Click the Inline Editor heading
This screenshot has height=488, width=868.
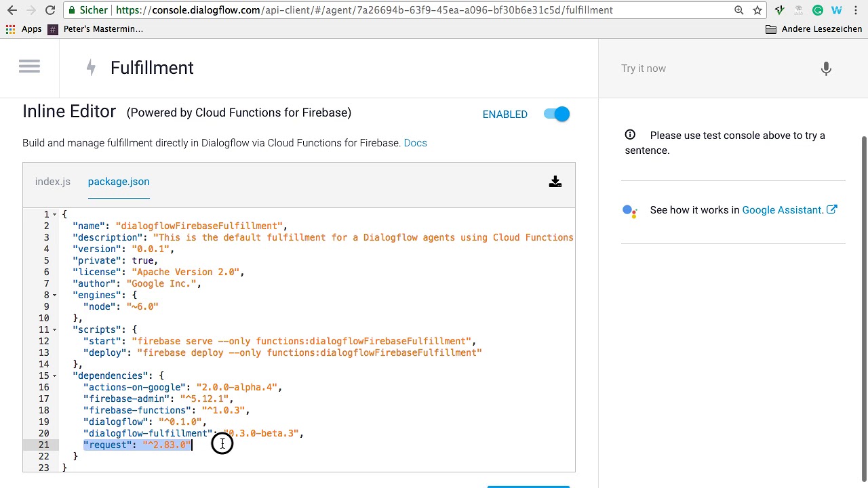(x=69, y=112)
